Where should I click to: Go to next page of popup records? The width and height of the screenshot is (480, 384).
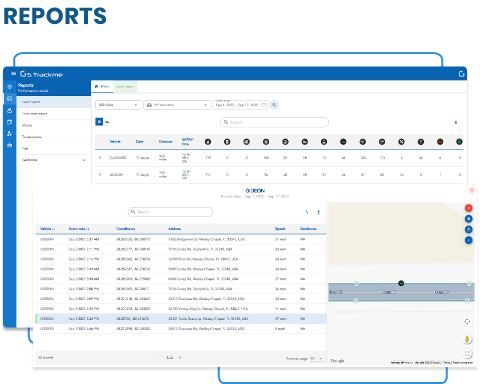(180, 358)
